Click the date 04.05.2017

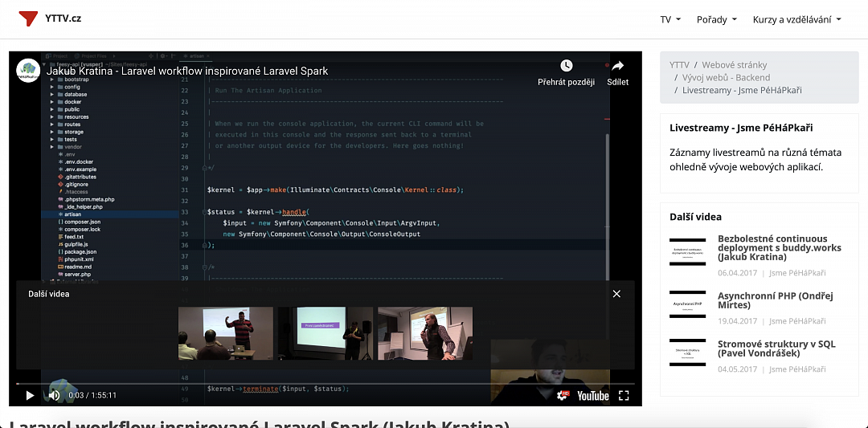[737, 369]
